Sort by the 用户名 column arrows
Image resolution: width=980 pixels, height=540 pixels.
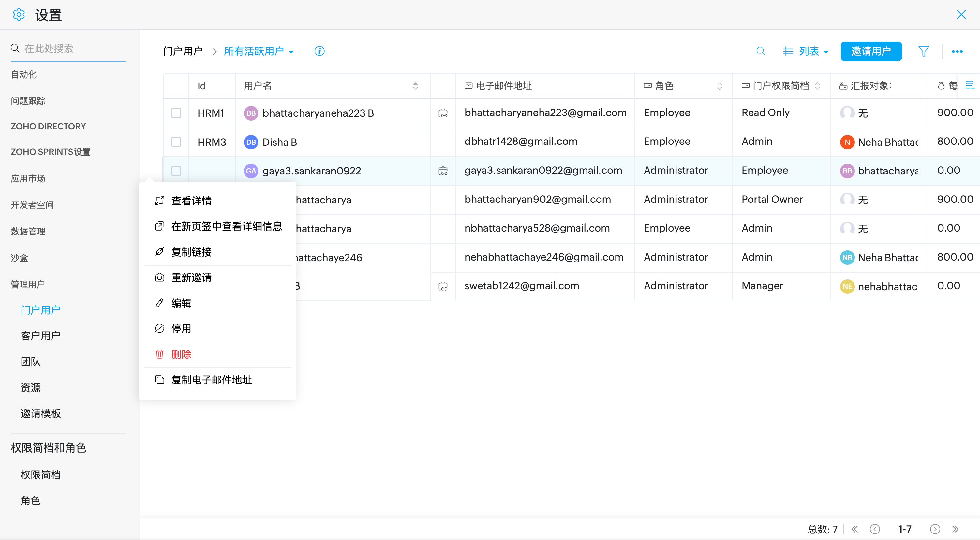pyautogui.click(x=415, y=86)
